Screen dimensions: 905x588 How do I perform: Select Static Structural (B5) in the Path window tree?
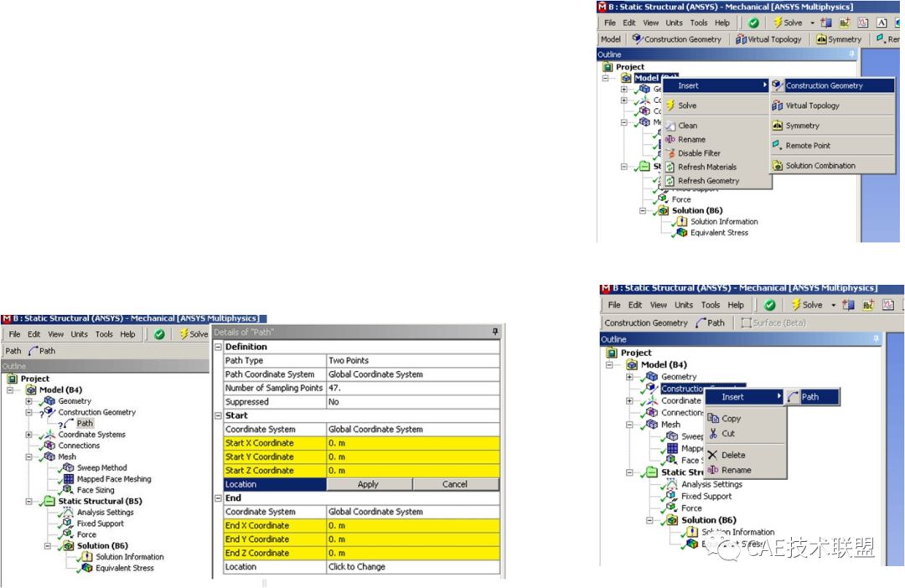[100, 501]
